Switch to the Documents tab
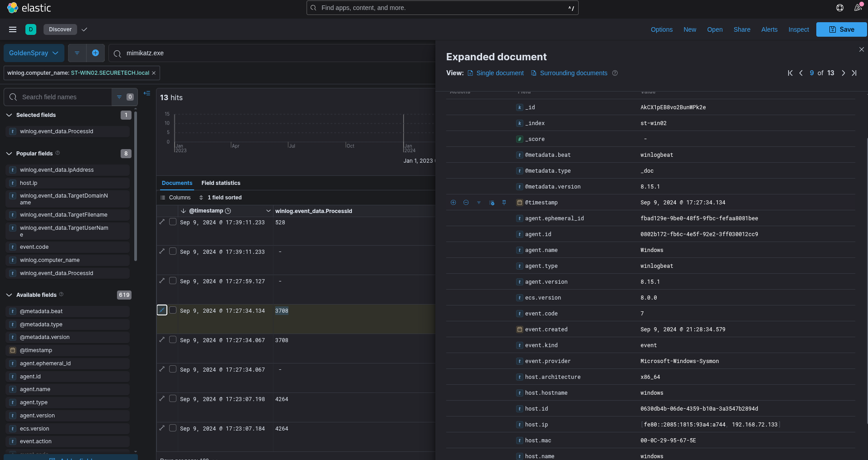Viewport: 868px width, 460px height. [x=177, y=183]
